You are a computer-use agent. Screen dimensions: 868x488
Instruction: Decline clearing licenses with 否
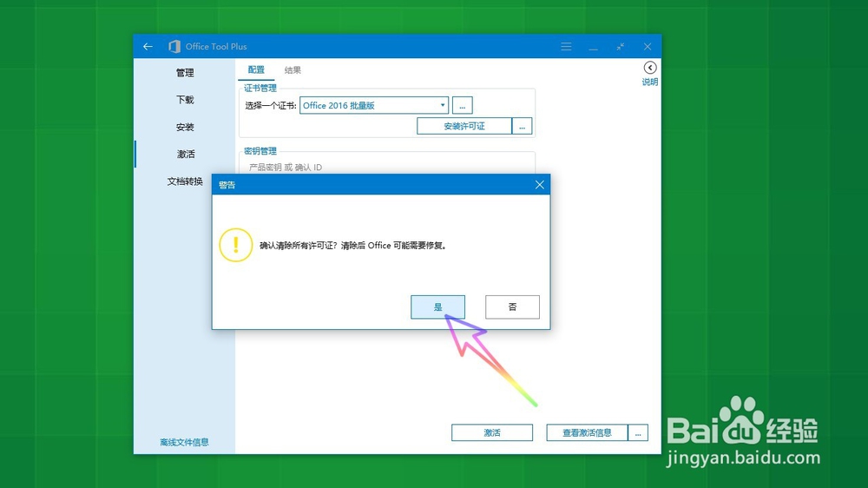point(513,307)
